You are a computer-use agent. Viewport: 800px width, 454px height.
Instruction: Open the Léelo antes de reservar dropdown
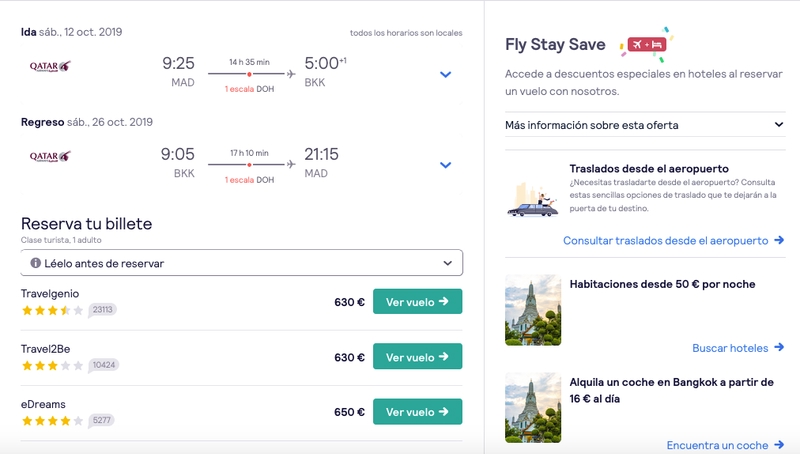[242, 263]
